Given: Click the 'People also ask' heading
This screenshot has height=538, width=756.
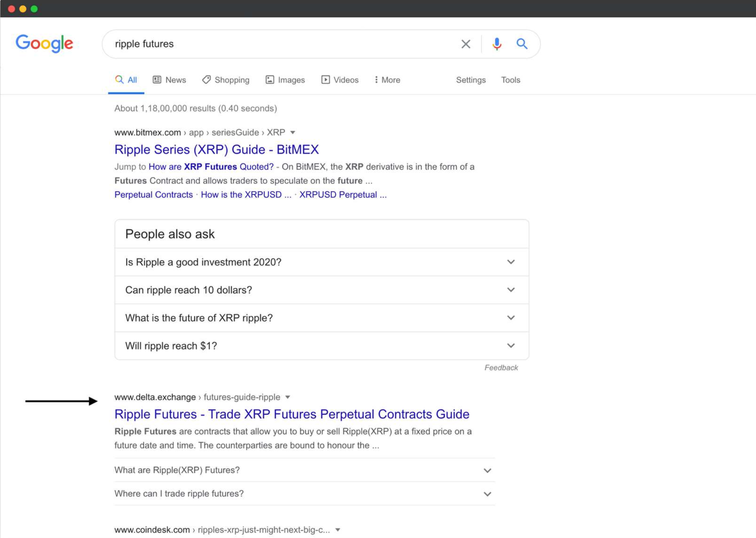Looking at the screenshot, I should [170, 234].
